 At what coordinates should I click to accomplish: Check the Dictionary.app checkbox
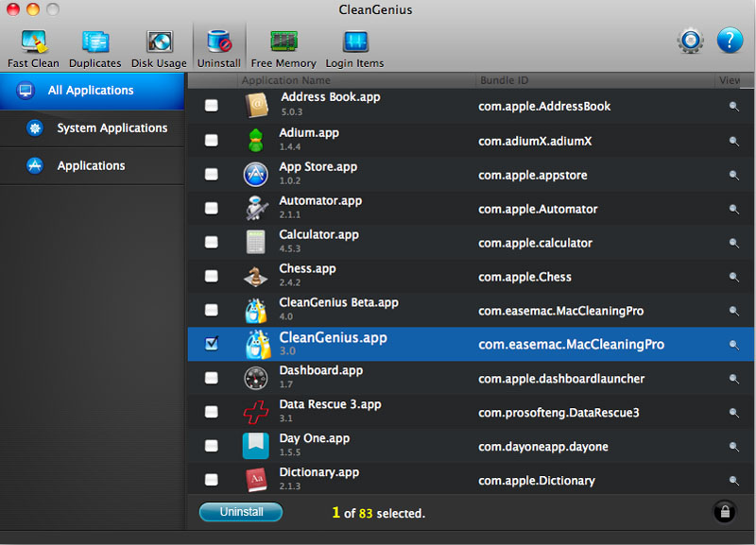click(211, 480)
